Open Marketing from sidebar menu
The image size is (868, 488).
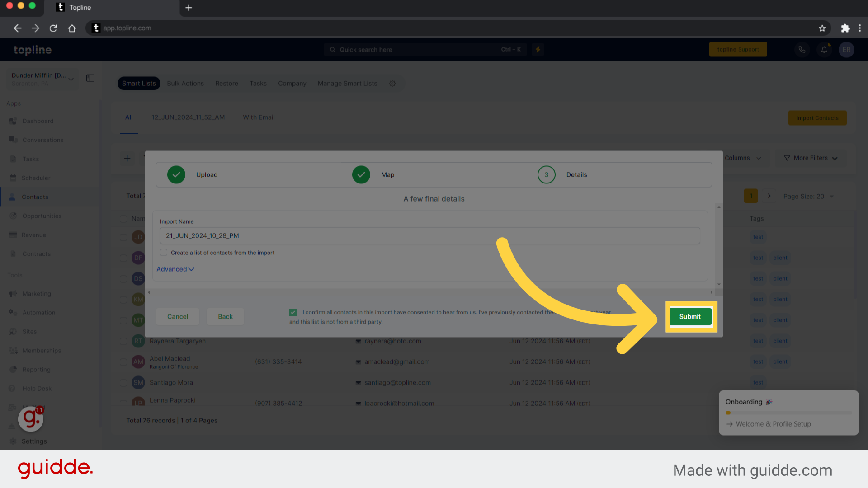36,294
